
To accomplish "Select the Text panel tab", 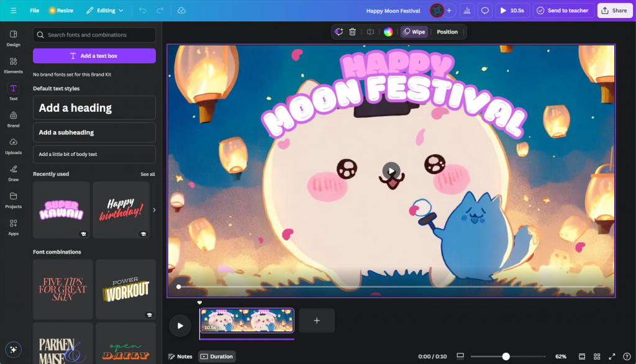I will (x=14, y=92).
